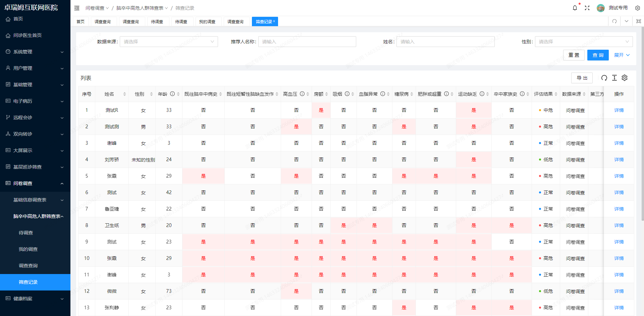Maximize content area icon in tab bar
The height and width of the screenshot is (316, 644).
coord(639,21)
